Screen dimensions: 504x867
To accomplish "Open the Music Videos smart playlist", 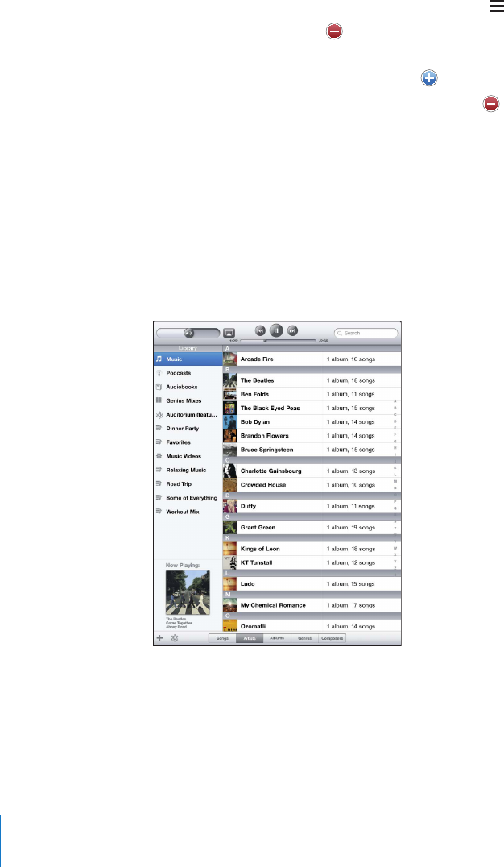I will click(x=188, y=456).
